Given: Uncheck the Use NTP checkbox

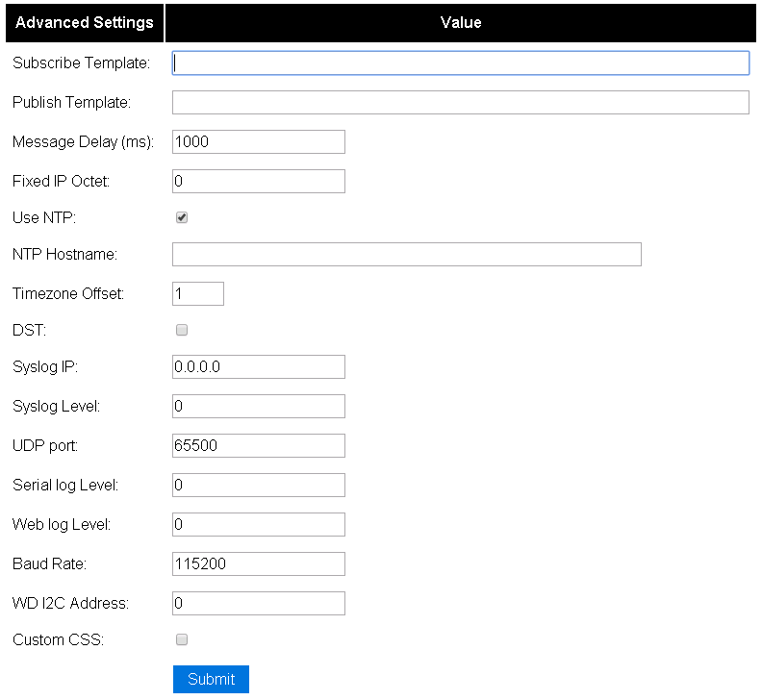Looking at the screenshot, I should 182,217.
